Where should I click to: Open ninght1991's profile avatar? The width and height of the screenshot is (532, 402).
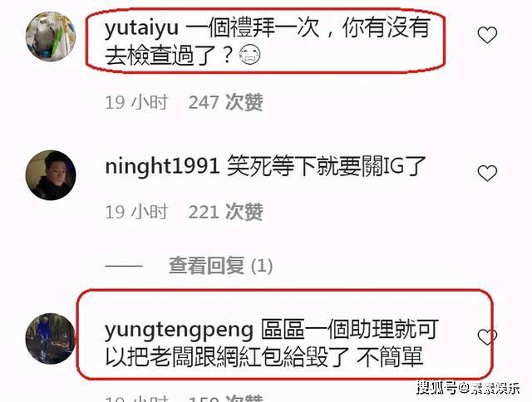coord(51,175)
